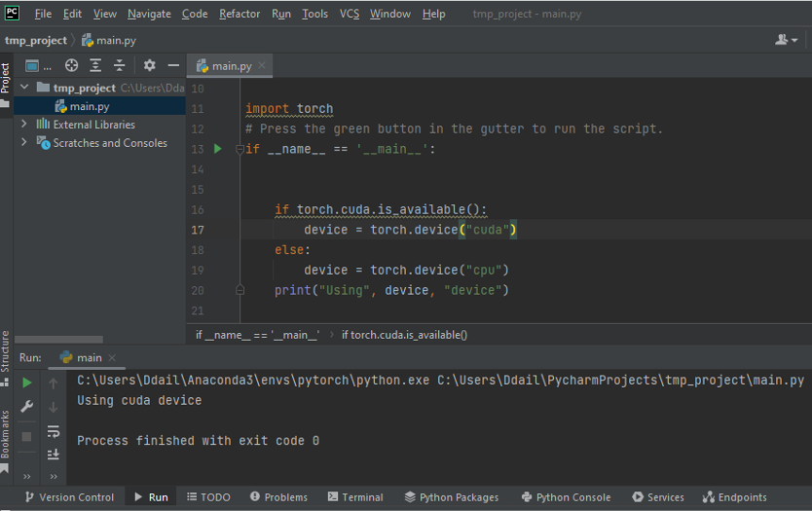Open the Project tool window tab

click(6, 85)
